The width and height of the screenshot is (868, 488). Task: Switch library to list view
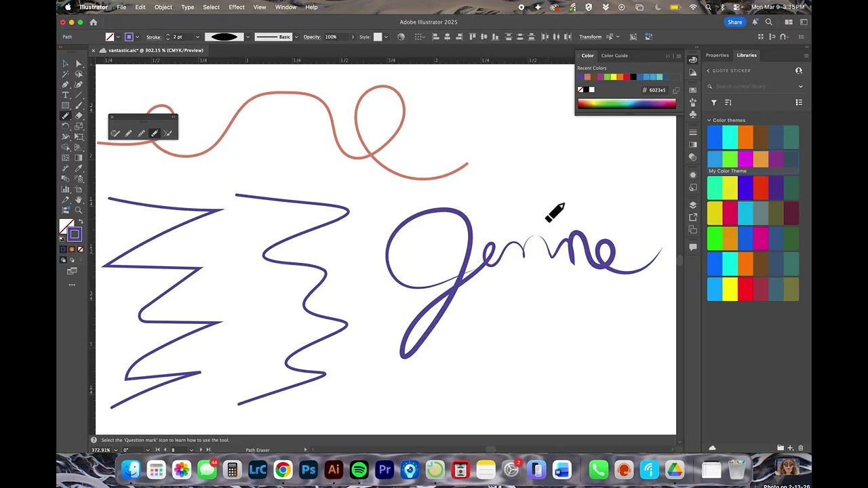tap(799, 102)
